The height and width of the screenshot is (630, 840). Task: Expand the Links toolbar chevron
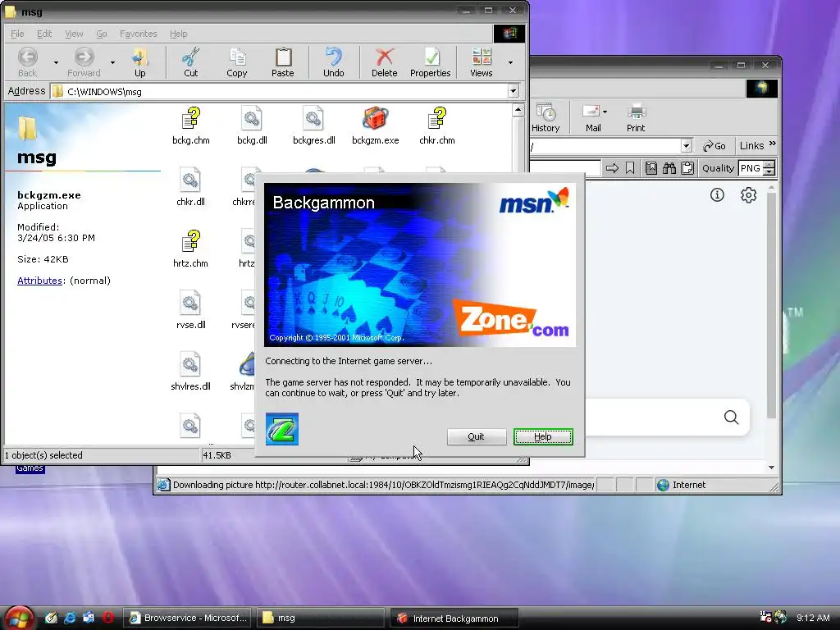(773, 144)
